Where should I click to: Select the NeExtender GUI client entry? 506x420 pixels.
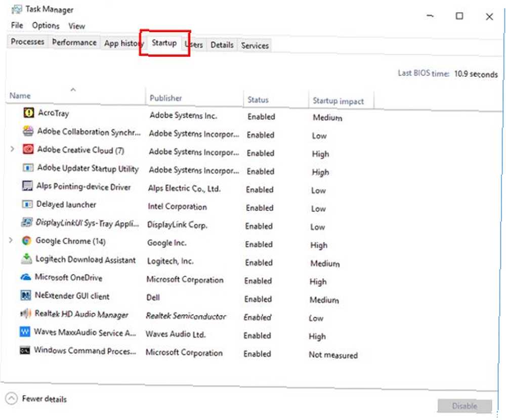[x=72, y=296]
